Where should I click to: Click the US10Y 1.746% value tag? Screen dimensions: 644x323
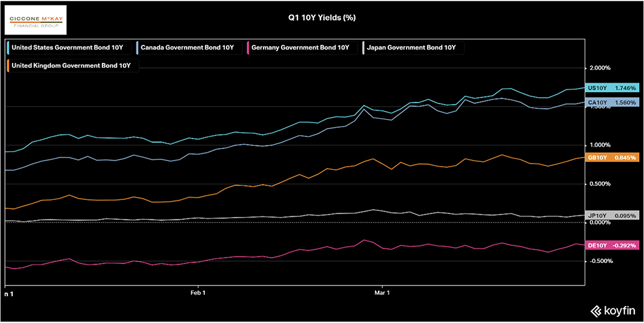(612, 88)
